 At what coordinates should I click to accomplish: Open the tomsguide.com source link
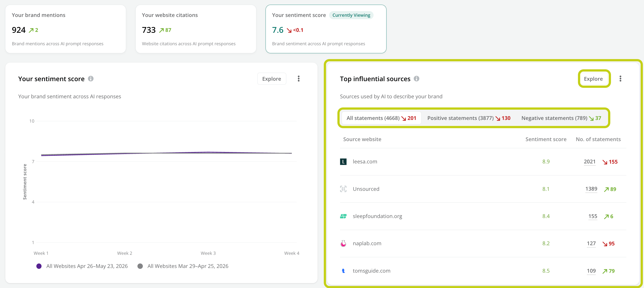click(371, 271)
